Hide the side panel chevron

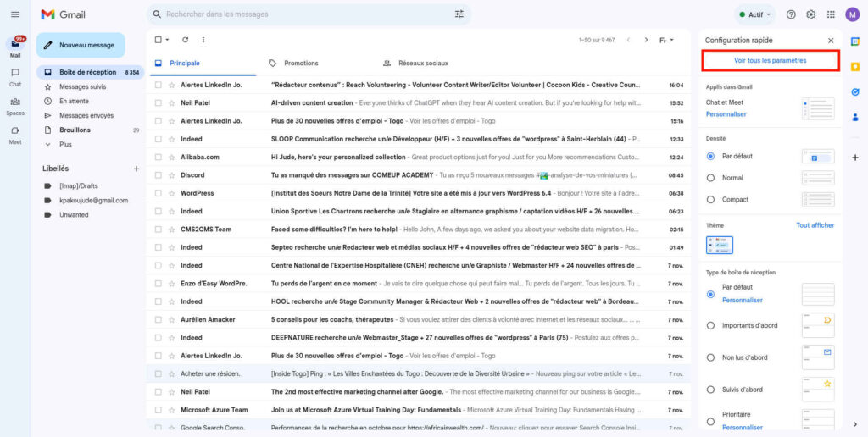coord(855,424)
